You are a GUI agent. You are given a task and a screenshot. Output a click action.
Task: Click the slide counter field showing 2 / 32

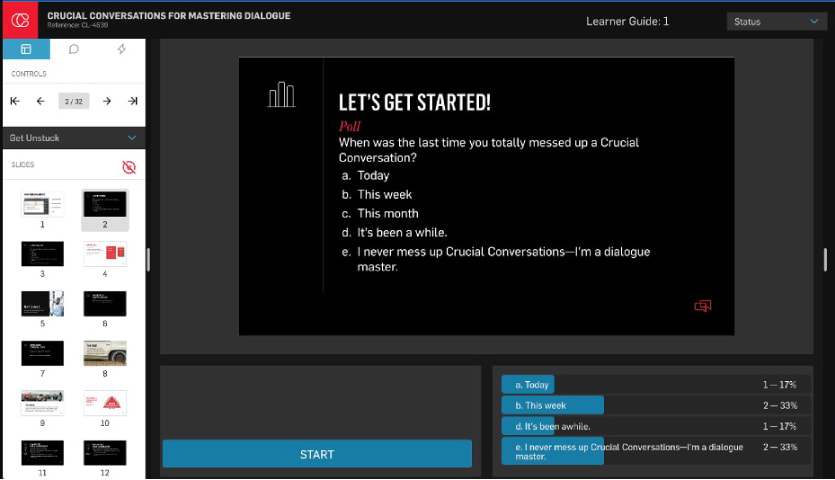coord(74,101)
